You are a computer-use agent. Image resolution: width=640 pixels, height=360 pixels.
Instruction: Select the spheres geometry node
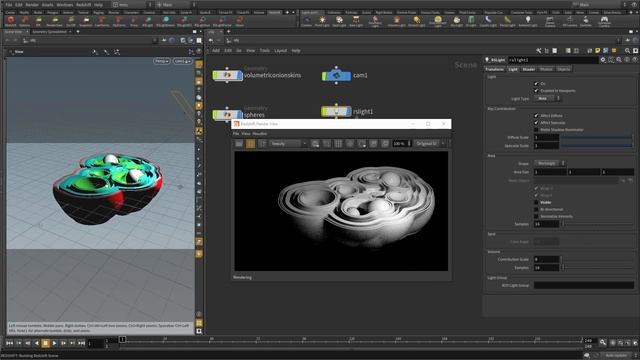(228, 115)
